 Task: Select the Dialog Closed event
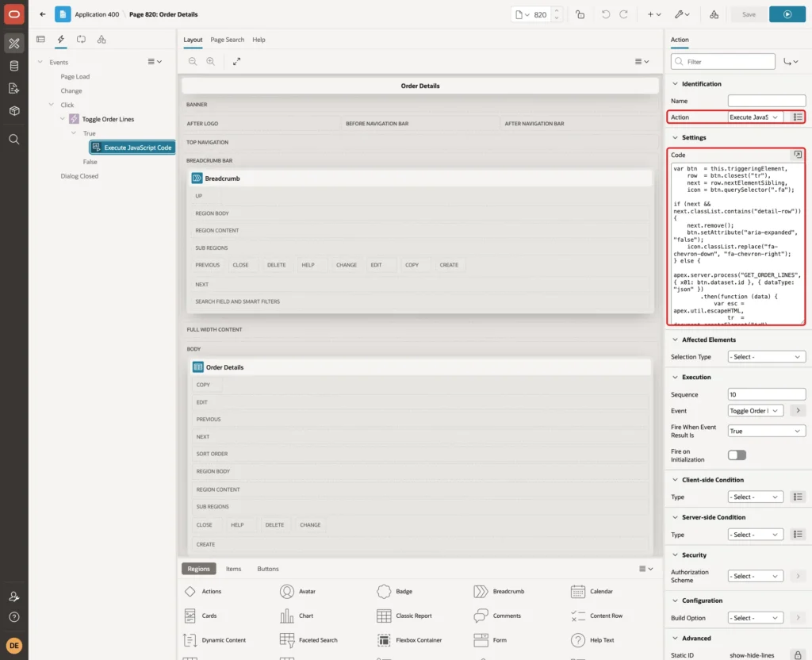(79, 176)
